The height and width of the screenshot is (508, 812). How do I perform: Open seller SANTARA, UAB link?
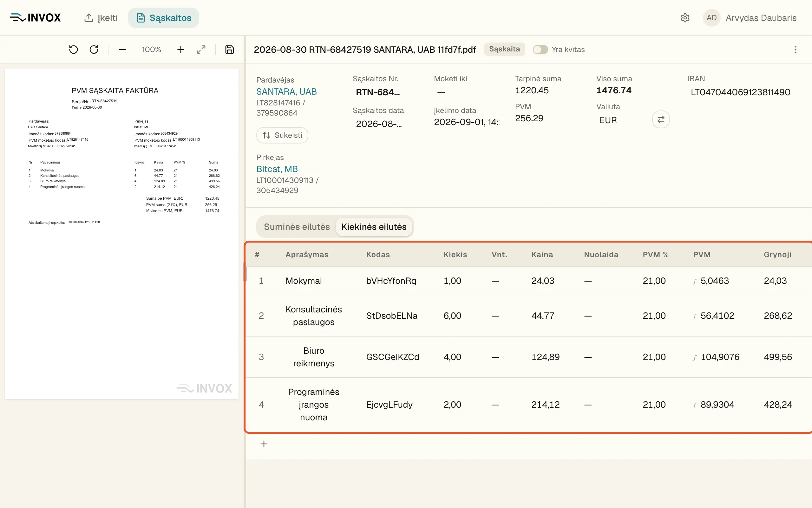click(286, 91)
